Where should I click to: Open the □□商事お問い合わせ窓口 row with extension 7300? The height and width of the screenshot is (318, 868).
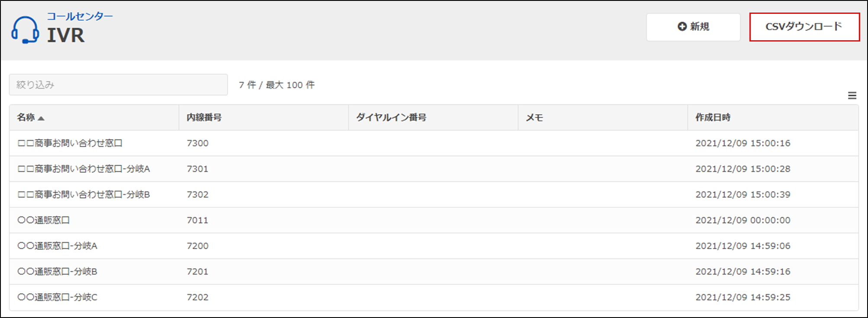click(x=70, y=143)
